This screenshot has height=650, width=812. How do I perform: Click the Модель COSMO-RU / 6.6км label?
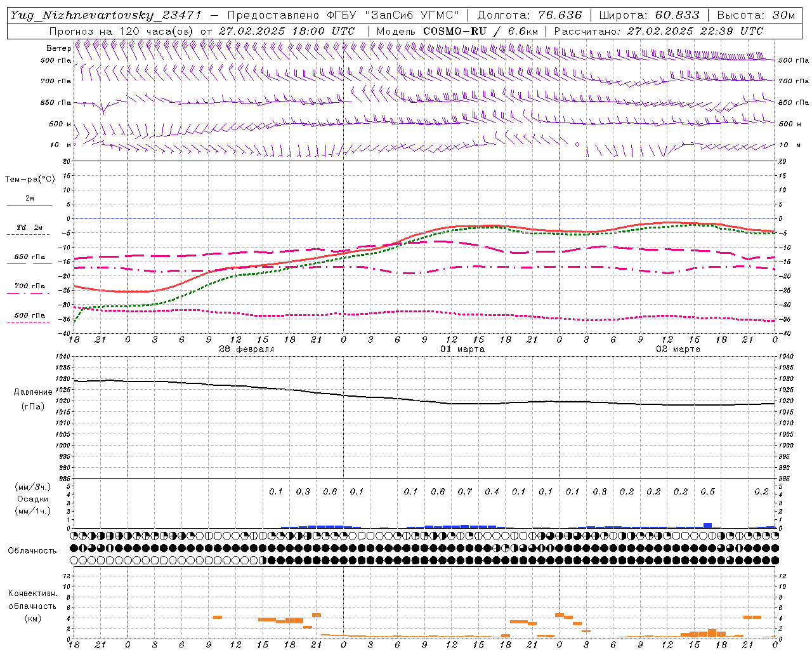(457, 31)
